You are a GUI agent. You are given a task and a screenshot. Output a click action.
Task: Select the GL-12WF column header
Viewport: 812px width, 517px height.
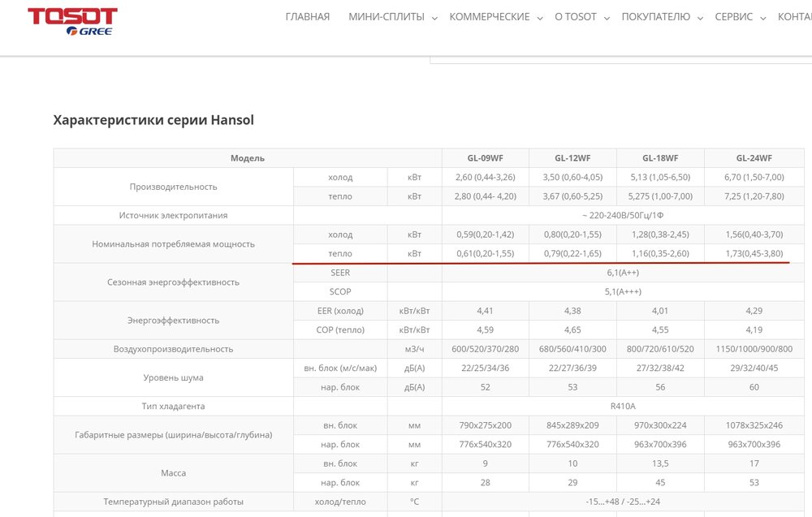(x=572, y=158)
